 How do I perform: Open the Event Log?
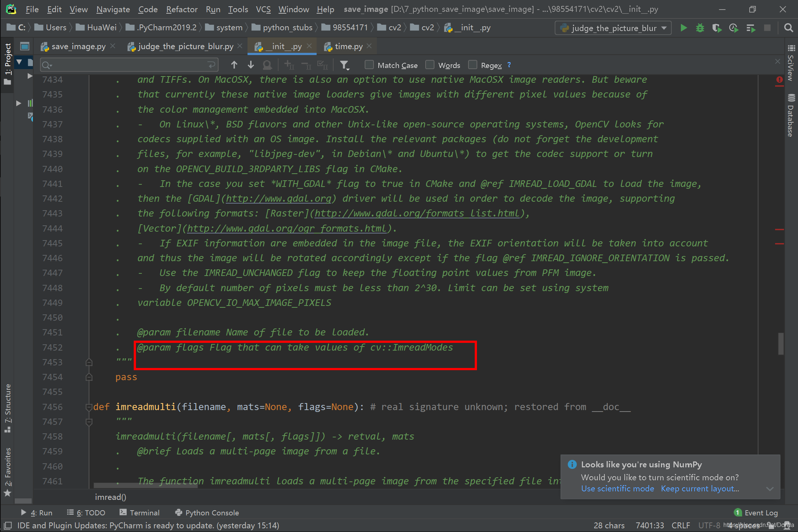(756, 513)
